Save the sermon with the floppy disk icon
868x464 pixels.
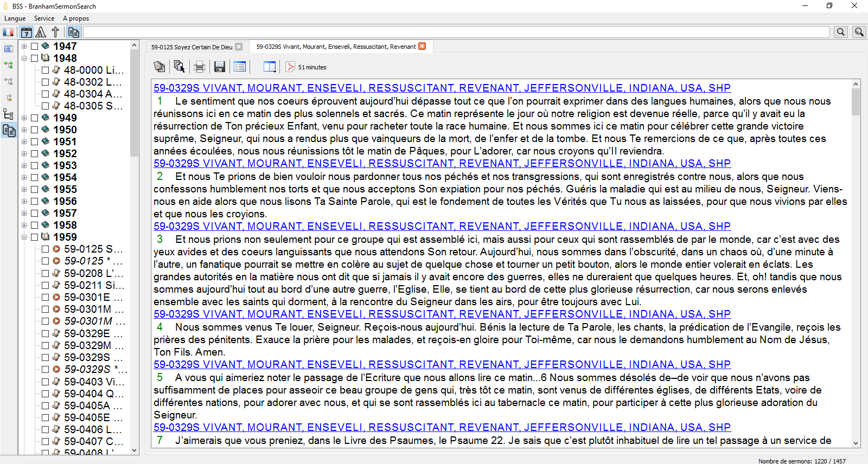[x=220, y=67]
